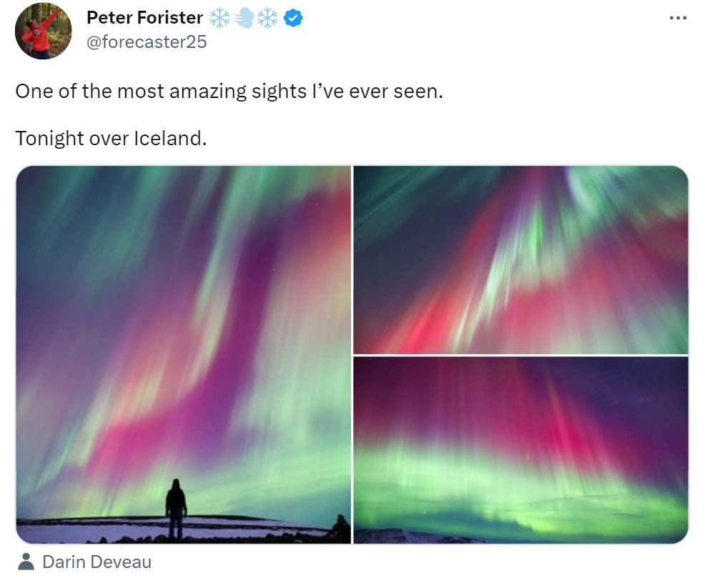Open Peter Forister display name link

click(144, 18)
